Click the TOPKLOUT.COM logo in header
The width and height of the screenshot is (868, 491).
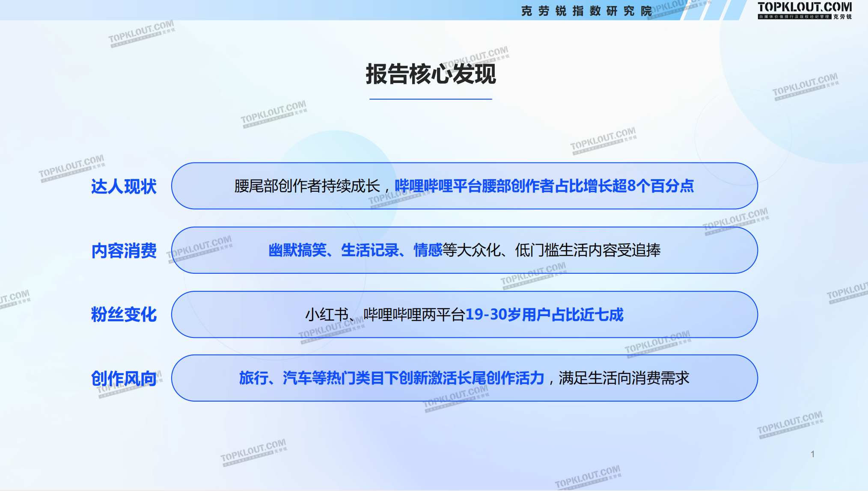(x=804, y=7)
